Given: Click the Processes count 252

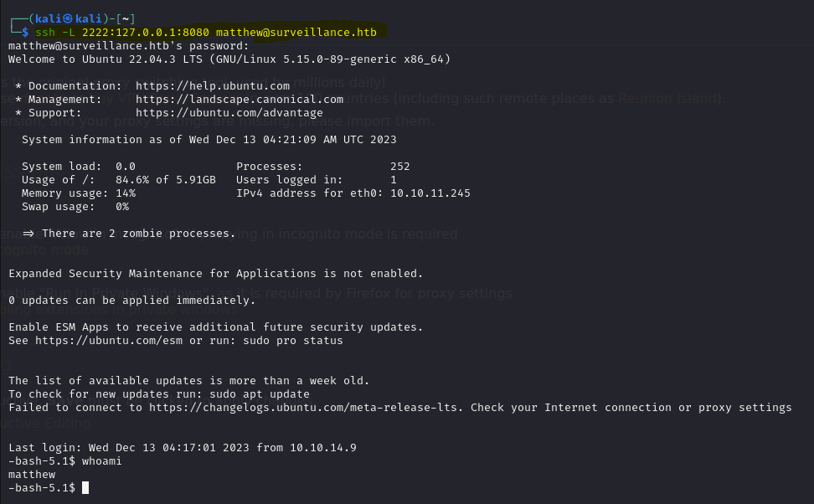Looking at the screenshot, I should 399,166.
